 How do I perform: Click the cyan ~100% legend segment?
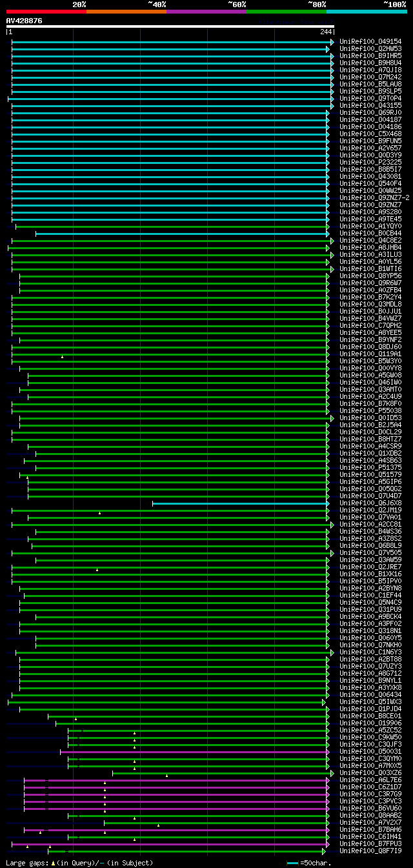tap(367, 12)
